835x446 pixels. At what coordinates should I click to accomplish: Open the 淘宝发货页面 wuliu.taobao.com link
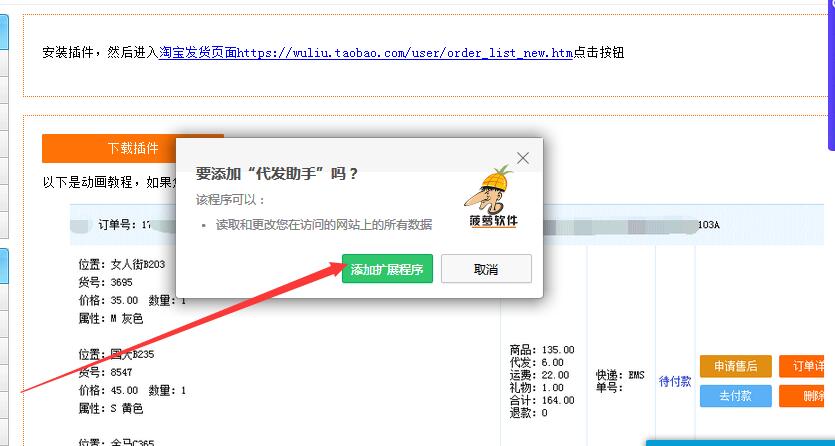coord(366,53)
